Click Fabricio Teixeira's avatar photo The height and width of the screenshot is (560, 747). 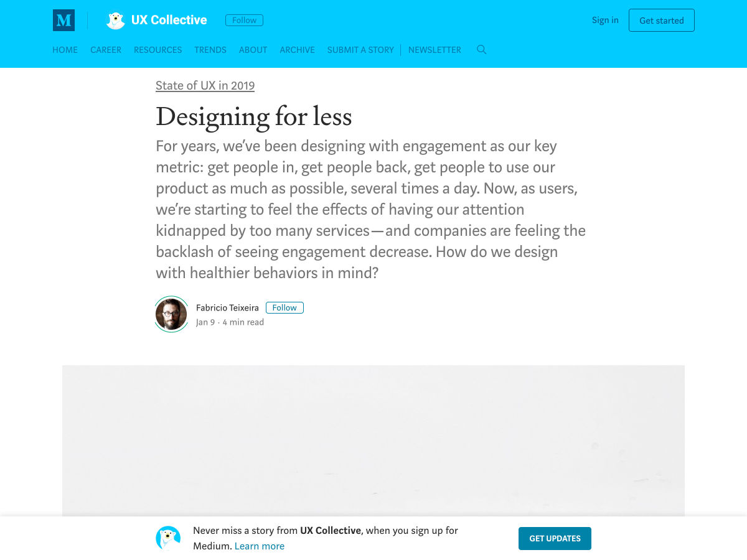(x=171, y=314)
